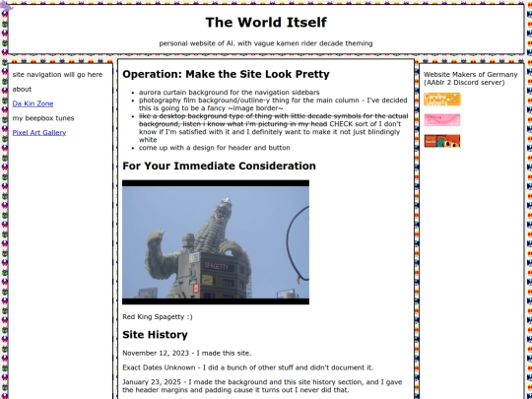532x399 pixels.
Task: Click 'Website Makers of Germany' sidebar text
Action: pos(471,79)
